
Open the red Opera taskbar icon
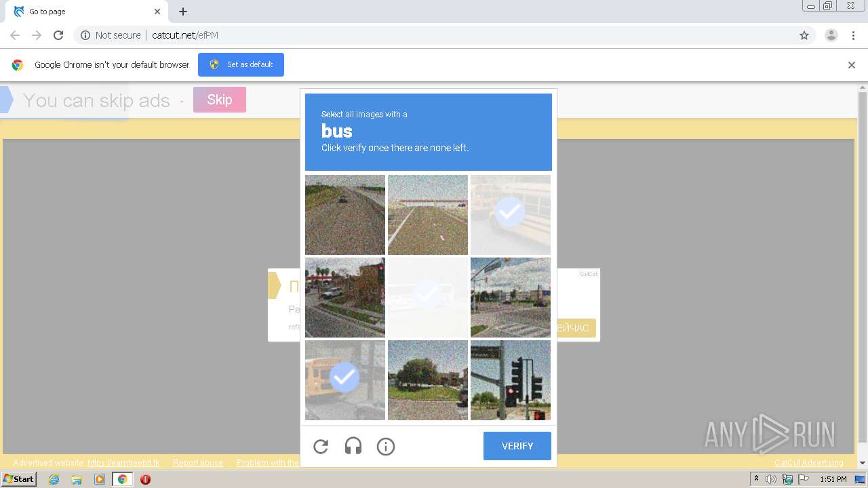click(x=145, y=479)
